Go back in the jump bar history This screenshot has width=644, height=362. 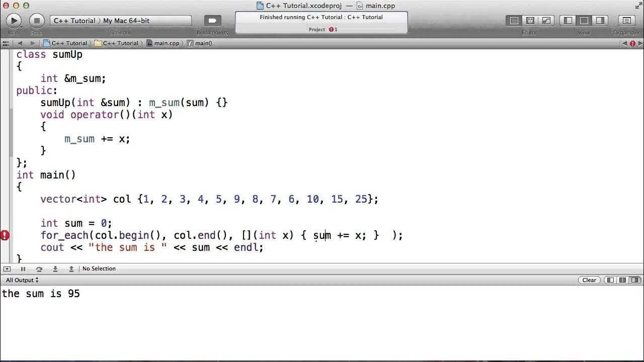point(20,43)
